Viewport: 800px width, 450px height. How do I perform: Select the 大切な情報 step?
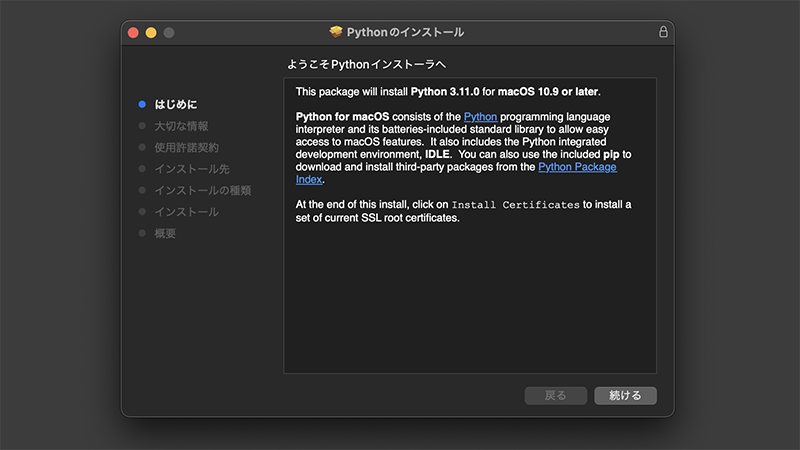pos(181,126)
